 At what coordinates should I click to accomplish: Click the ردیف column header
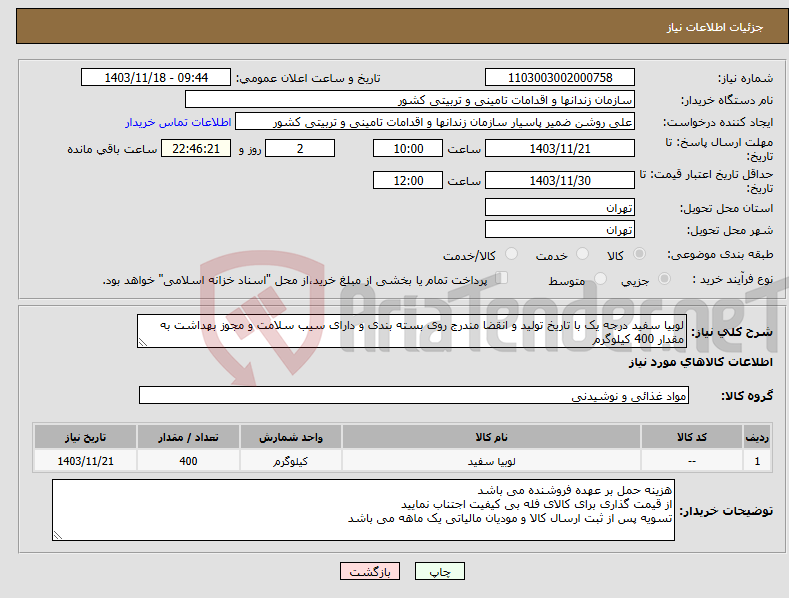tap(757, 437)
